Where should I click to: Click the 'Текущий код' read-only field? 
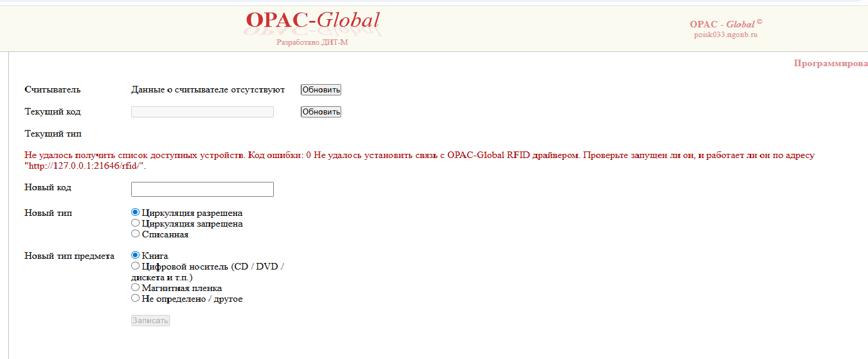(202, 112)
